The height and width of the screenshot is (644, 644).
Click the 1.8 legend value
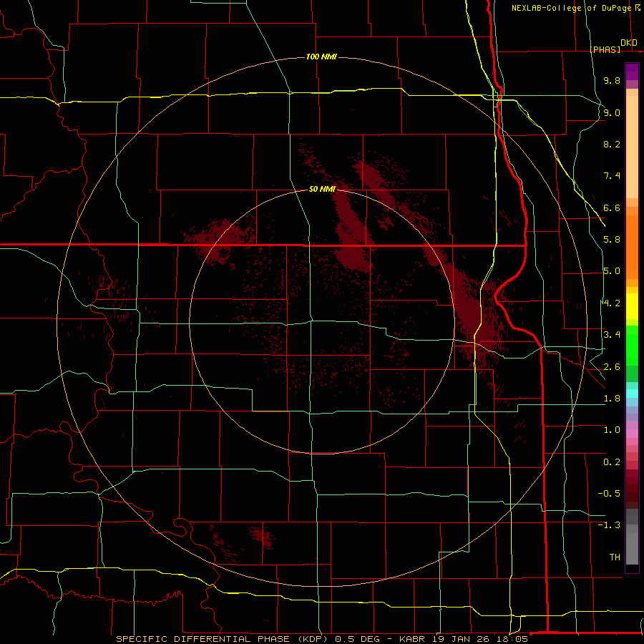[x=612, y=399]
